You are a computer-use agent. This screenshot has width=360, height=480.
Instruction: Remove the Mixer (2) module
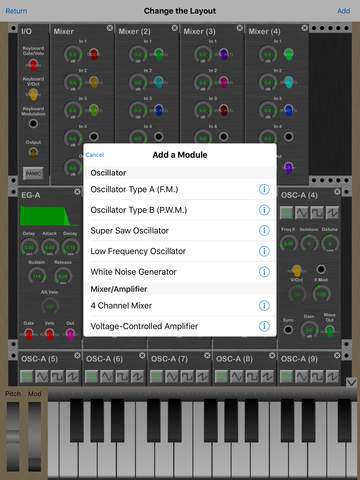click(174, 28)
